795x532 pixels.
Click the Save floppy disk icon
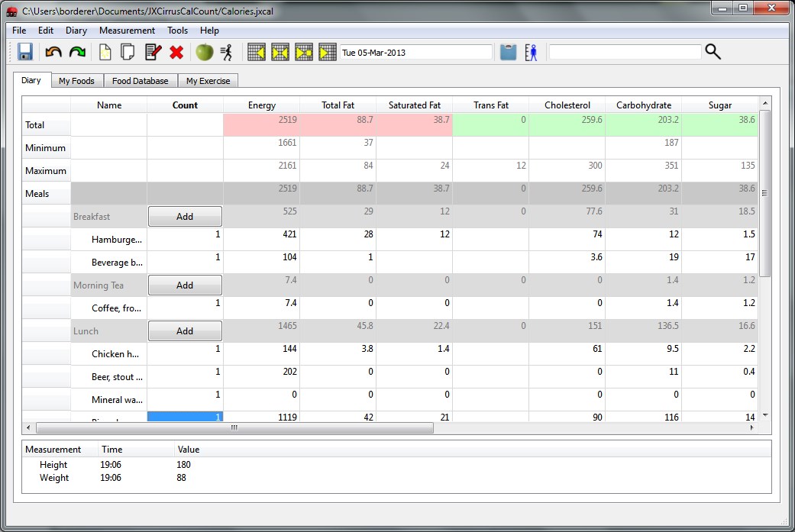tap(24, 52)
